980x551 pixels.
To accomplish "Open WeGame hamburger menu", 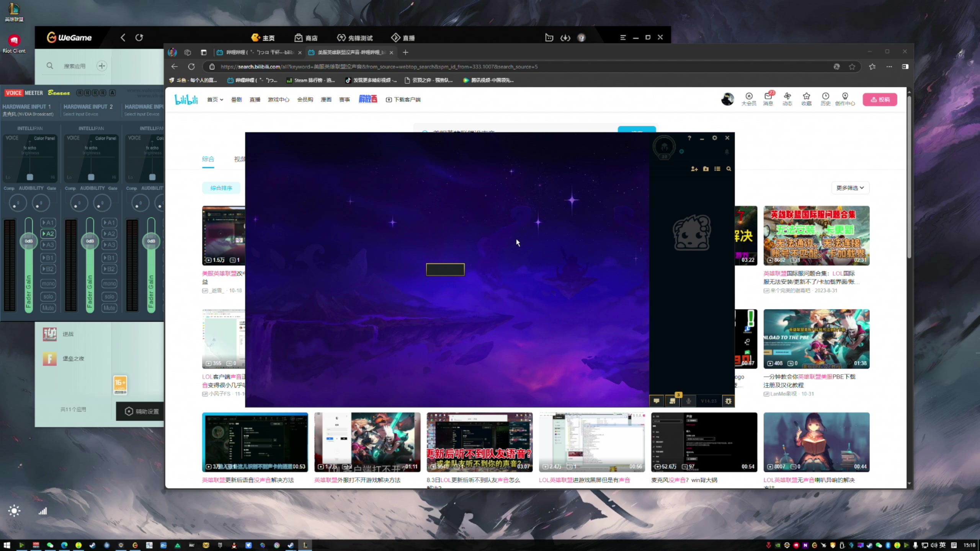I will point(623,37).
